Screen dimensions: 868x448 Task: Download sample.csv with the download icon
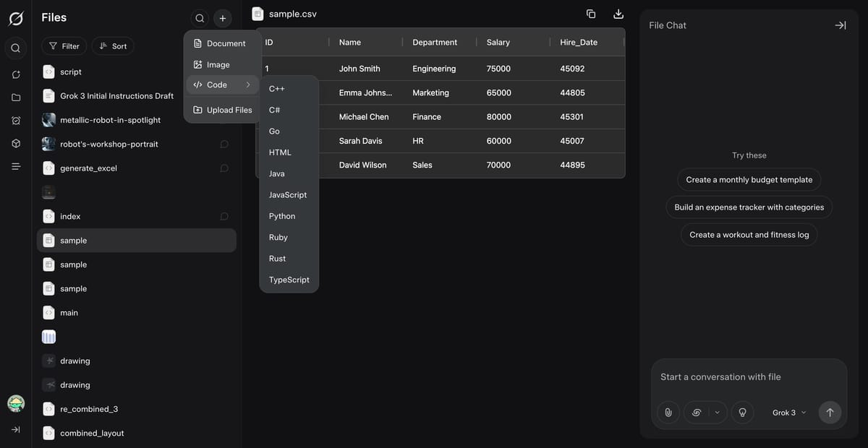tap(618, 13)
